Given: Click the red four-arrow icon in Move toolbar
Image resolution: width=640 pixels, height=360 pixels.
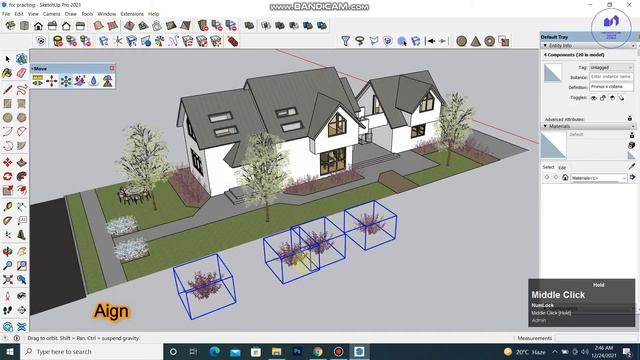Looking at the screenshot, I should (51, 81).
